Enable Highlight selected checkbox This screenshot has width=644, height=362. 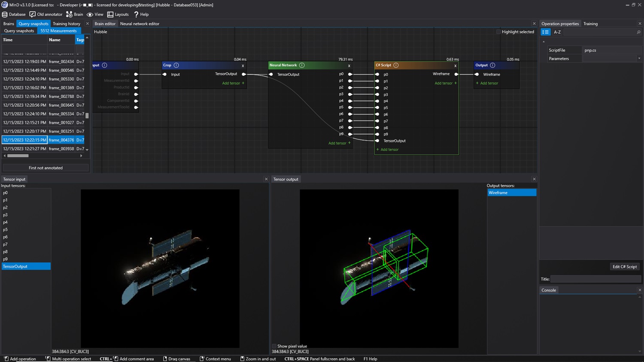(498, 32)
